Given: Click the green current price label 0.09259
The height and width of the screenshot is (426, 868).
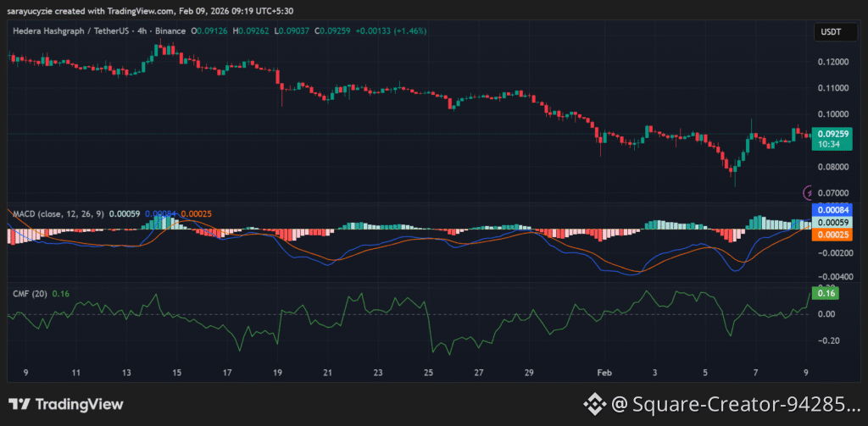Looking at the screenshot, I should pyautogui.click(x=832, y=134).
